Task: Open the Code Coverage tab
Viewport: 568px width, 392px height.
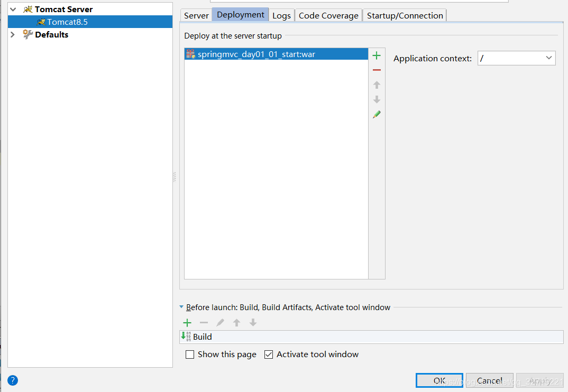Action: pos(328,15)
